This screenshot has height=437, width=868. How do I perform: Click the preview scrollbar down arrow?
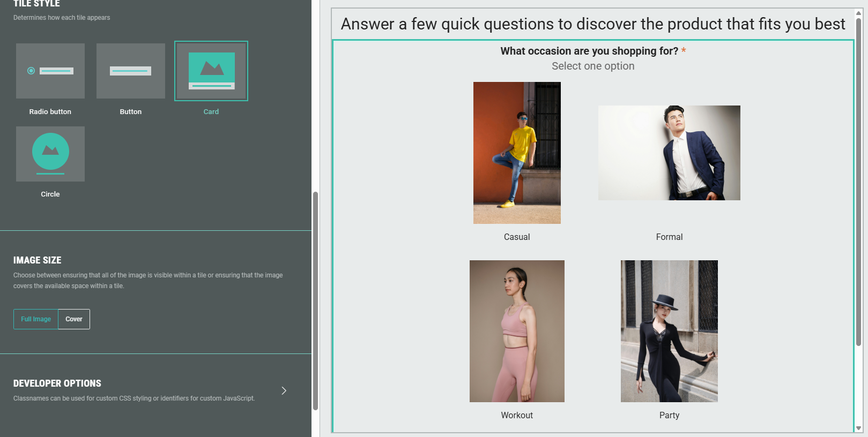pos(858,428)
